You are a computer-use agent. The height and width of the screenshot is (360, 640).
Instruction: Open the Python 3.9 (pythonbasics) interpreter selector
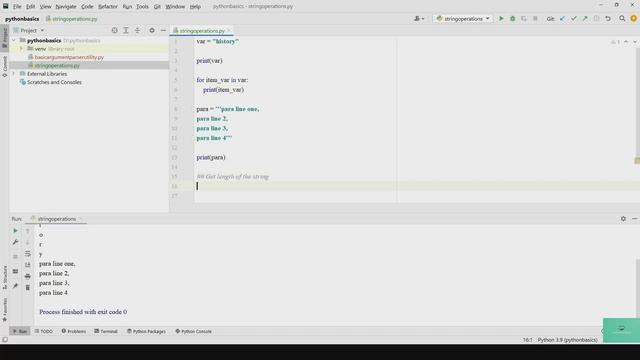pos(567,340)
